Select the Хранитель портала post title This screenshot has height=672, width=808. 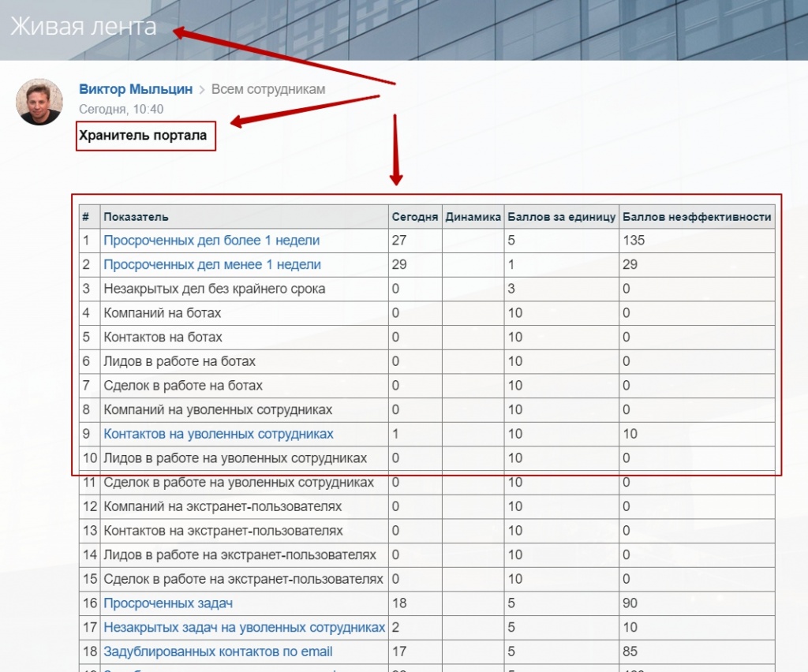pyautogui.click(x=143, y=136)
